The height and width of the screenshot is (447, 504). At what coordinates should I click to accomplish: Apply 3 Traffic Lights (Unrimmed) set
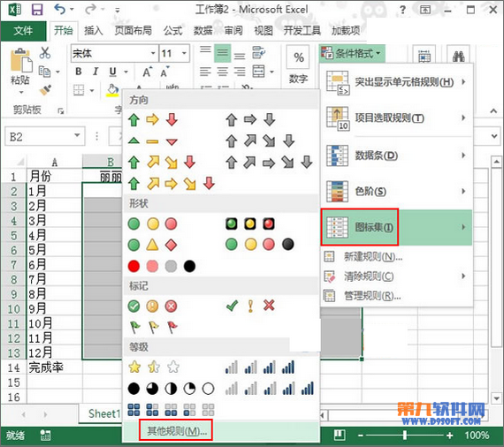152,223
